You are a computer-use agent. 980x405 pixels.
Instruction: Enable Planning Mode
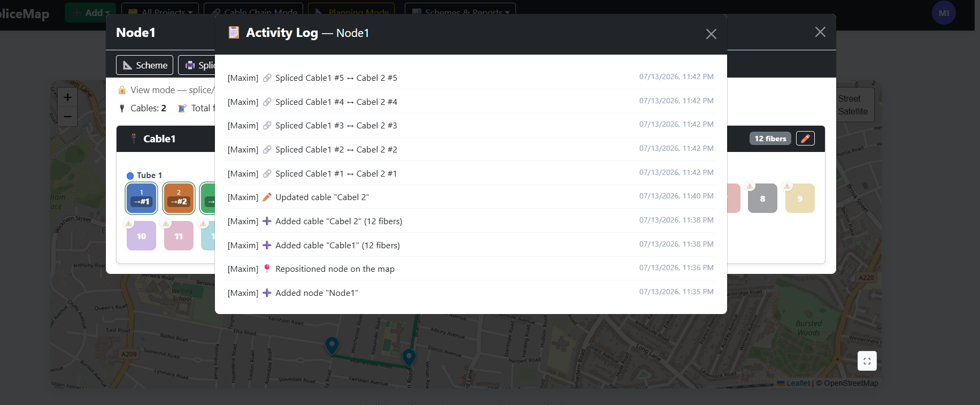(x=351, y=12)
